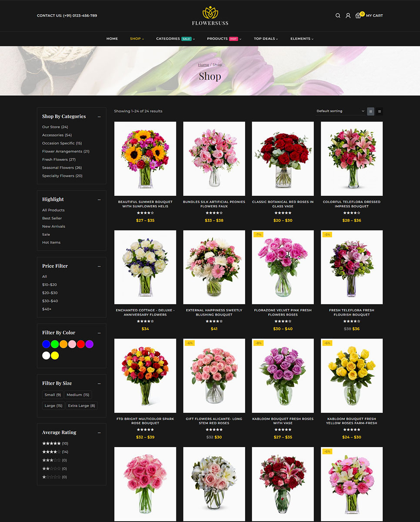Filter by four-star average rating
420x522 pixels.
pyautogui.click(x=51, y=452)
